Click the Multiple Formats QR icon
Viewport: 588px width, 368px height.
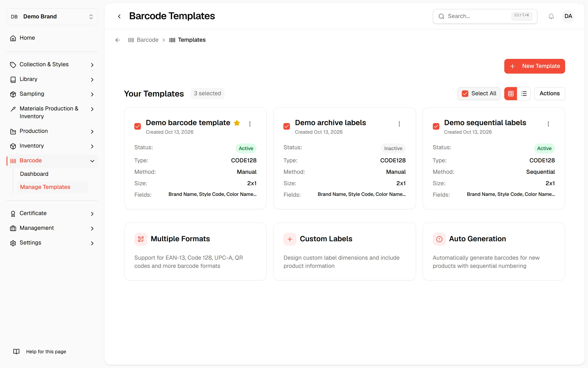[141, 239]
